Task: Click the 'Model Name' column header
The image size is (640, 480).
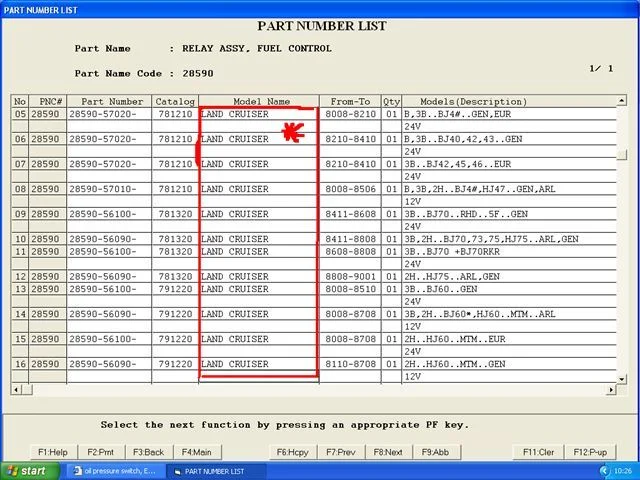Action: pyautogui.click(x=259, y=101)
